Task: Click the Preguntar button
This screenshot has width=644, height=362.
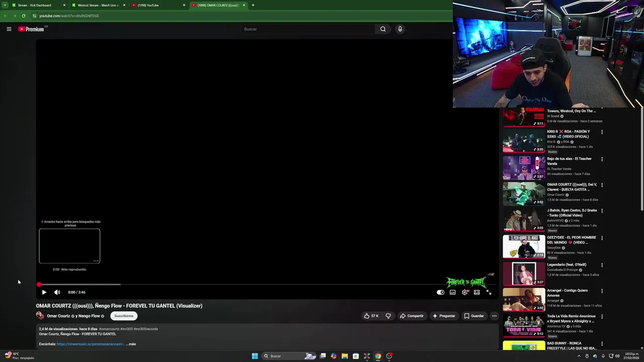Action: tap(444, 316)
